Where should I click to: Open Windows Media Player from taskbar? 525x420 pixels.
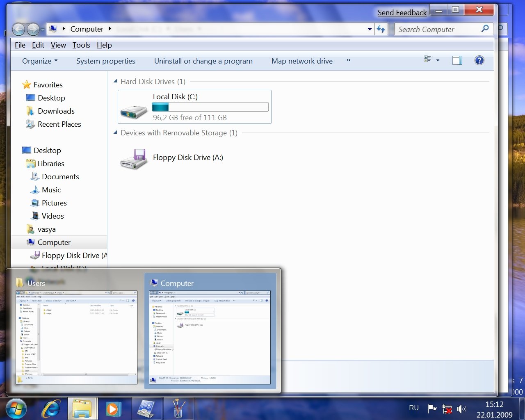click(x=113, y=409)
